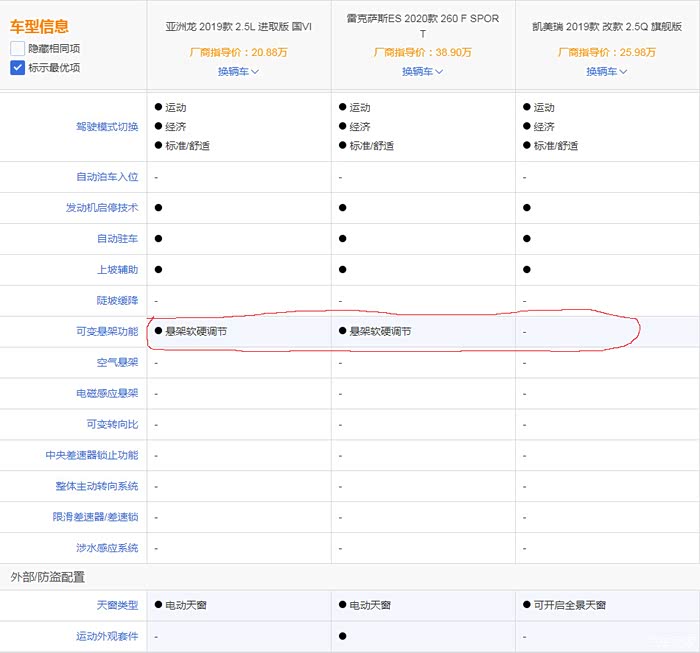Click the 上坡辅助 parameter link
The image size is (700, 653).
point(117,270)
